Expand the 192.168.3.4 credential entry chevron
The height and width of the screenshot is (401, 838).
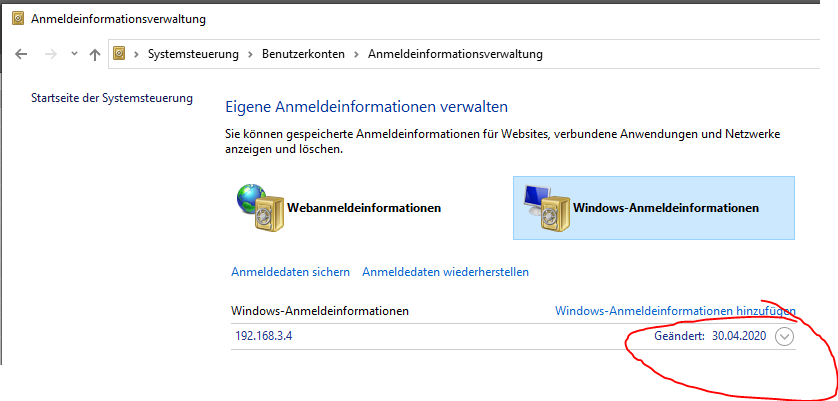click(x=785, y=336)
